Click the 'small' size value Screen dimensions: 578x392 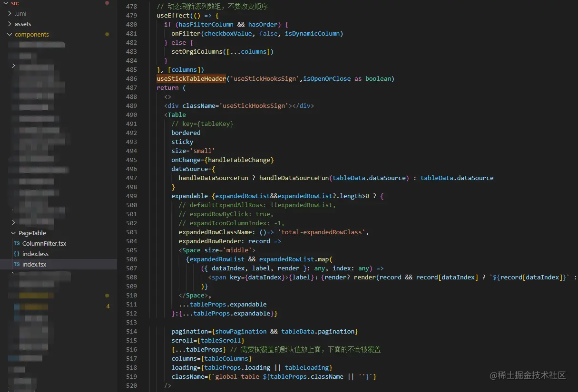202,151
